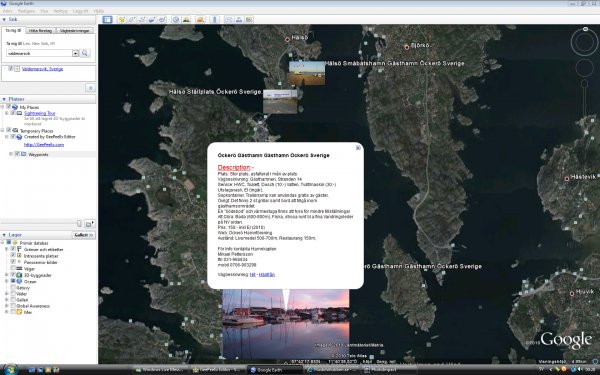
Task: Click the Hjuvik placemark marker
Action: click(x=572, y=293)
